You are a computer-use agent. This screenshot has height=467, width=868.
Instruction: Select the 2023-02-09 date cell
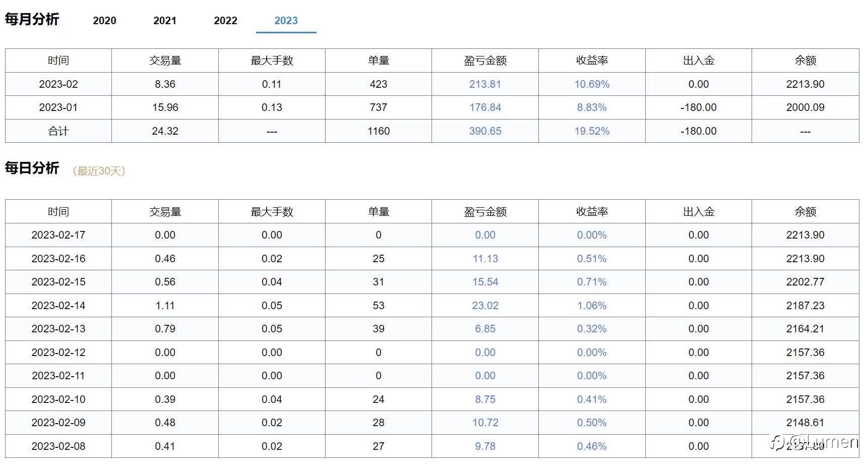(x=58, y=423)
